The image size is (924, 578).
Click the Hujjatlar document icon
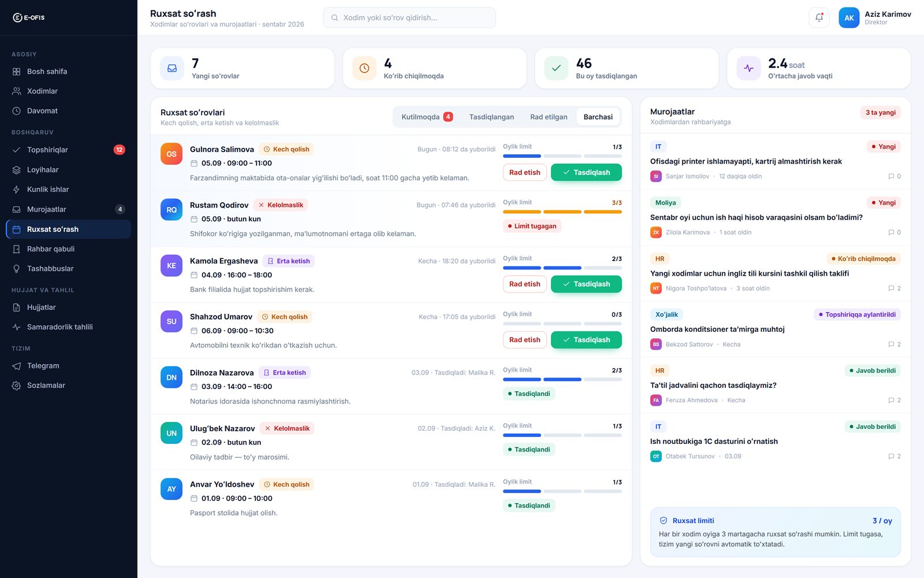[x=16, y=307]
